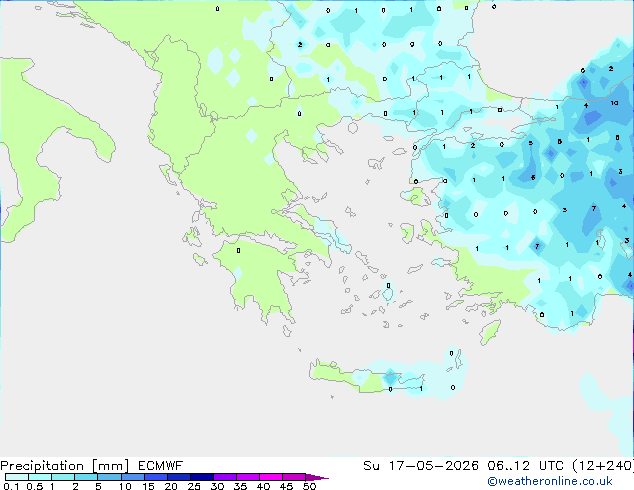Screen dimensions: 634x490
Task: Click the '0.1' legend scale label
Action: coord(11,486)
